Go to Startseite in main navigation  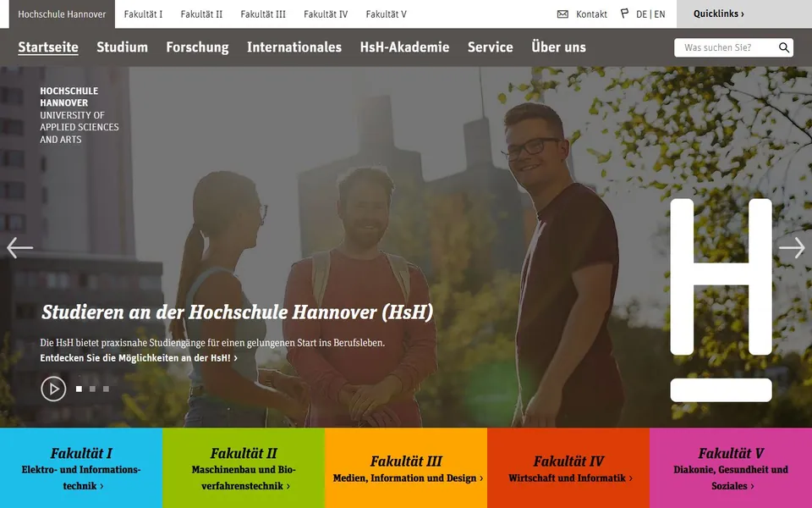48,47
